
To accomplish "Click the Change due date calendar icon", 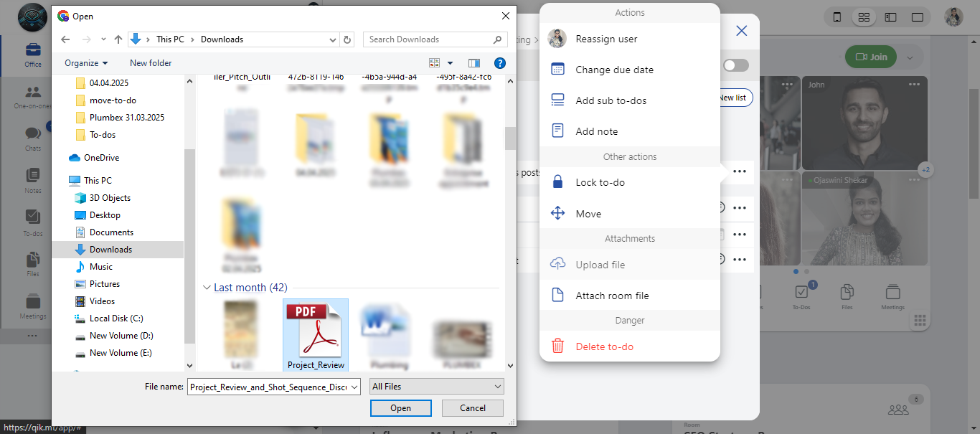I will [557, 70].
